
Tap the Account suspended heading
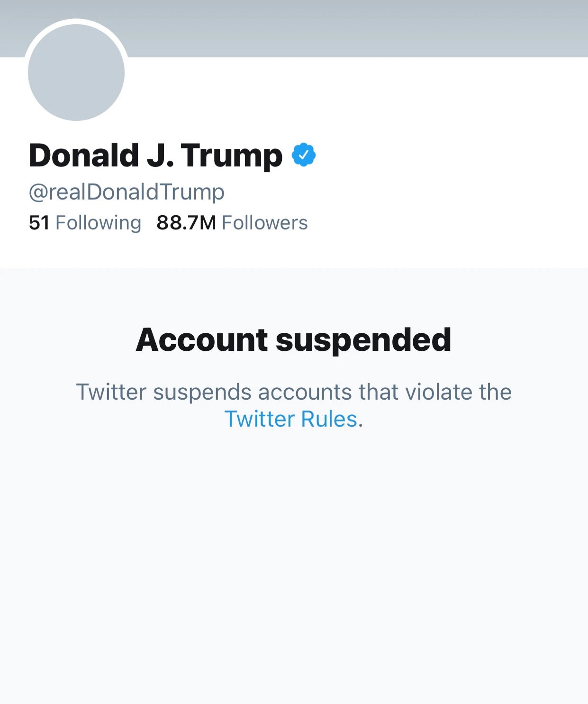294,339
